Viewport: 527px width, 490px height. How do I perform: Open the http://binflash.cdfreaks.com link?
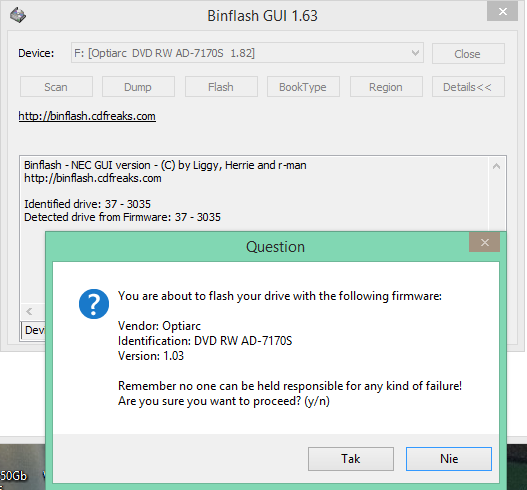[x=87, y=116]
